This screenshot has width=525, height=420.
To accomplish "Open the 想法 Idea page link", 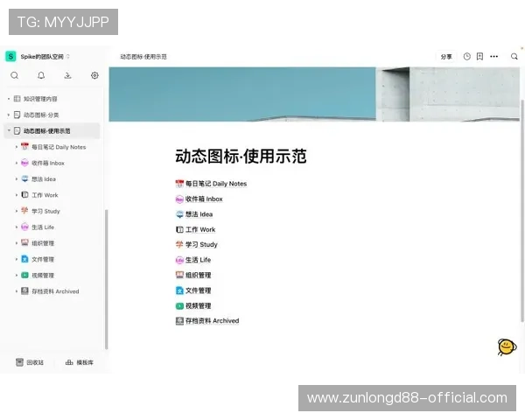I will tap(199, 214).
